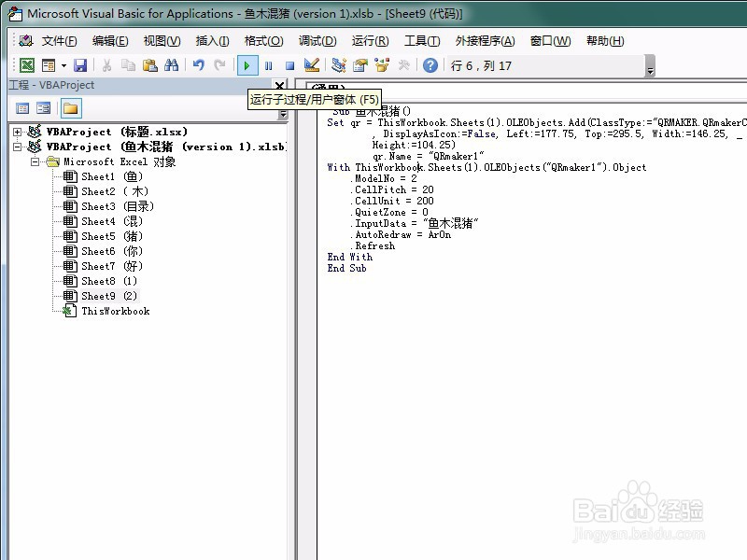
Task: Open the 视图(V) menu
Action: (x=162, y=41)
